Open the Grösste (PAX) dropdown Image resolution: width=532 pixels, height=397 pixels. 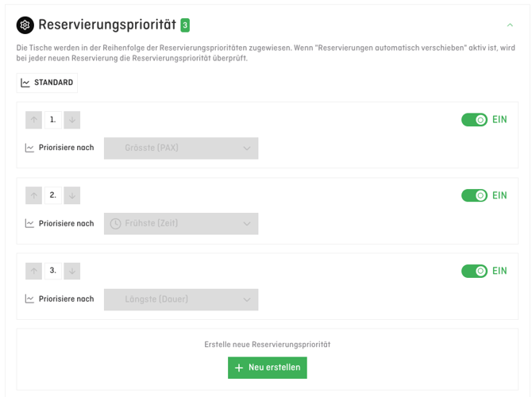click(x=181, y=148)
